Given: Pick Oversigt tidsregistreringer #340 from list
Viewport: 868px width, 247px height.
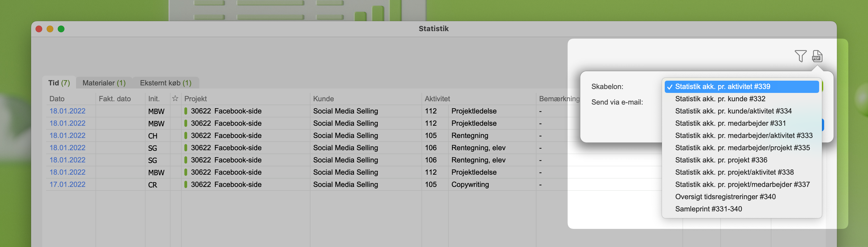Looking at the screenshot, I should pos(725,197).
